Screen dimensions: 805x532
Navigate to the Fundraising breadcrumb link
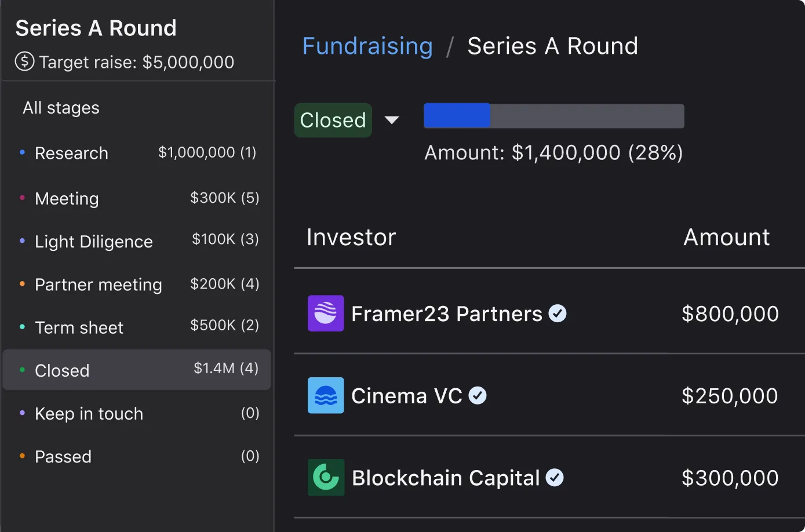[367, 46]
